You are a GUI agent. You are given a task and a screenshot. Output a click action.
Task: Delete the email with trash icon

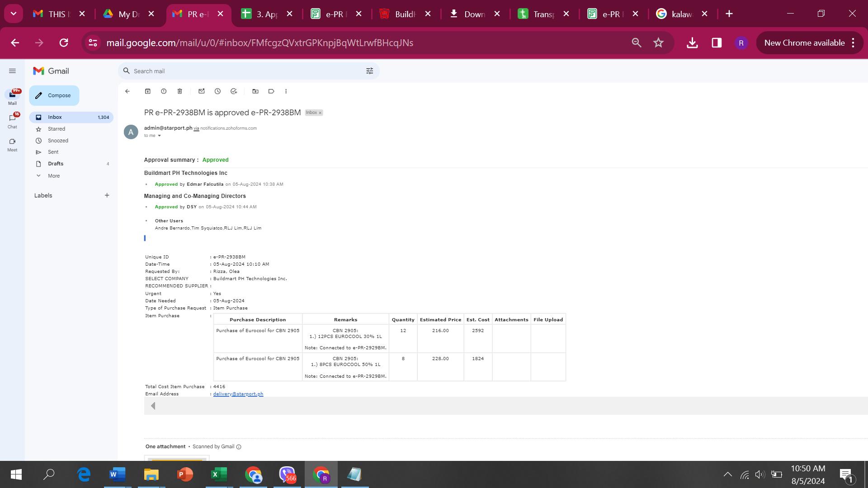point(179,91)
